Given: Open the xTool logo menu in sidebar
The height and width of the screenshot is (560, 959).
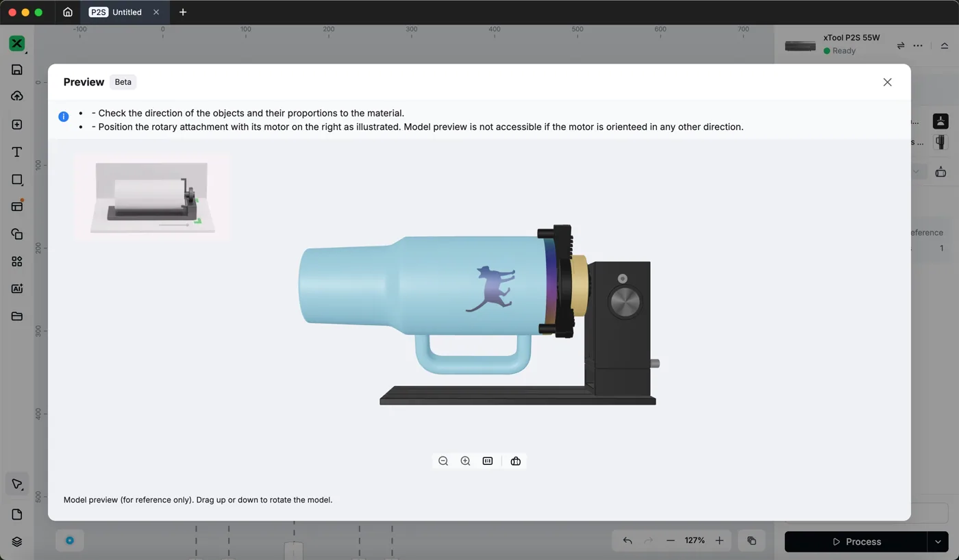Looking at the screenshot, I should click(x=17, y=44).
